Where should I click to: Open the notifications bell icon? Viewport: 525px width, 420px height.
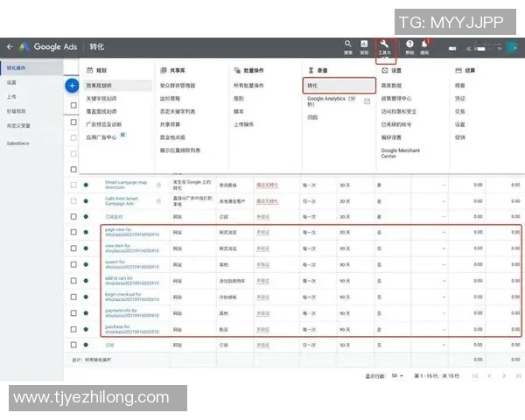pos(424,44)
